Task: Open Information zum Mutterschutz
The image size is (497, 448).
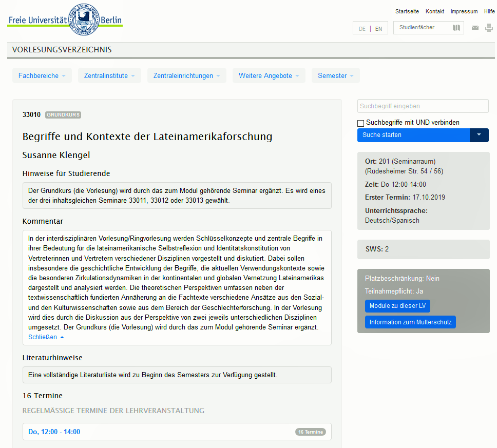Action: click(410, 322)
